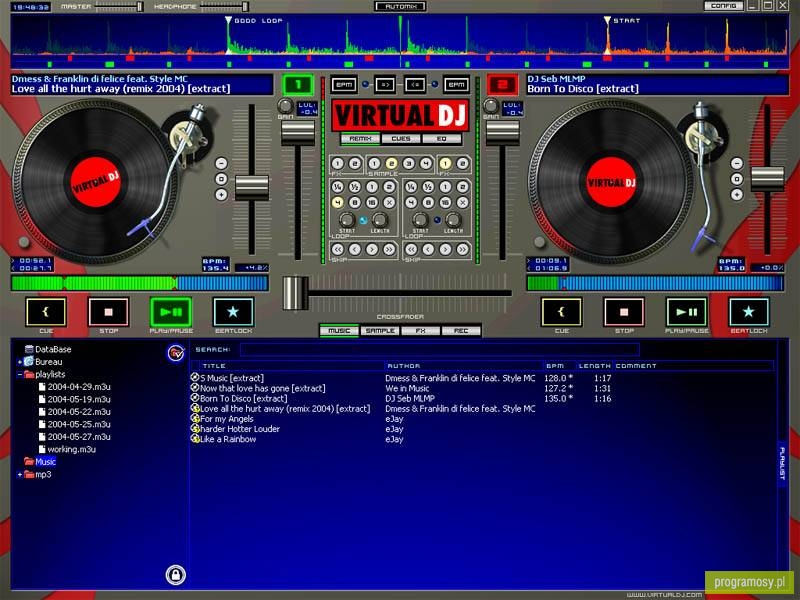Viewport: 800px width, 600px height.
Task: Toggle left deck 4-beat loop button
Action: click(x=337, y=203)
